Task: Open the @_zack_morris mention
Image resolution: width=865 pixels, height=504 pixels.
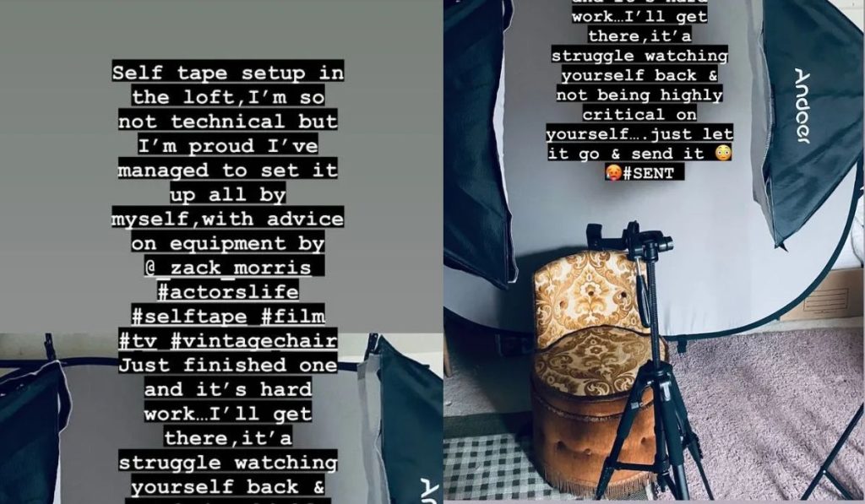Action: (x=227, y=268)
